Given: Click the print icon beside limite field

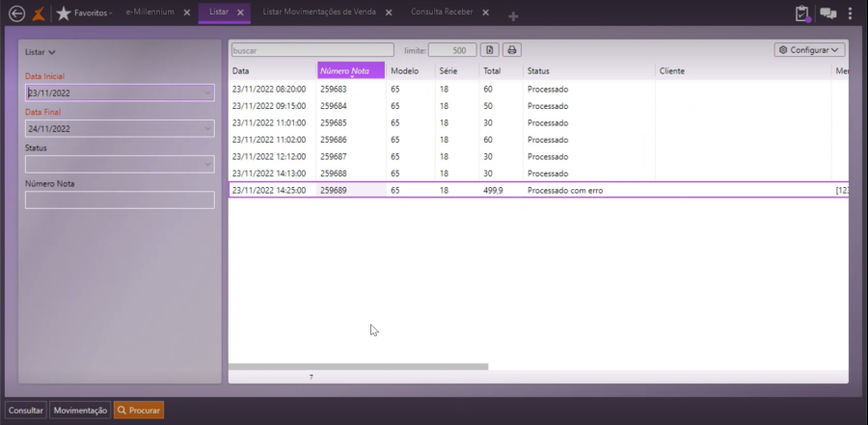Looking at the screenshot, I should tap(512, 50).
